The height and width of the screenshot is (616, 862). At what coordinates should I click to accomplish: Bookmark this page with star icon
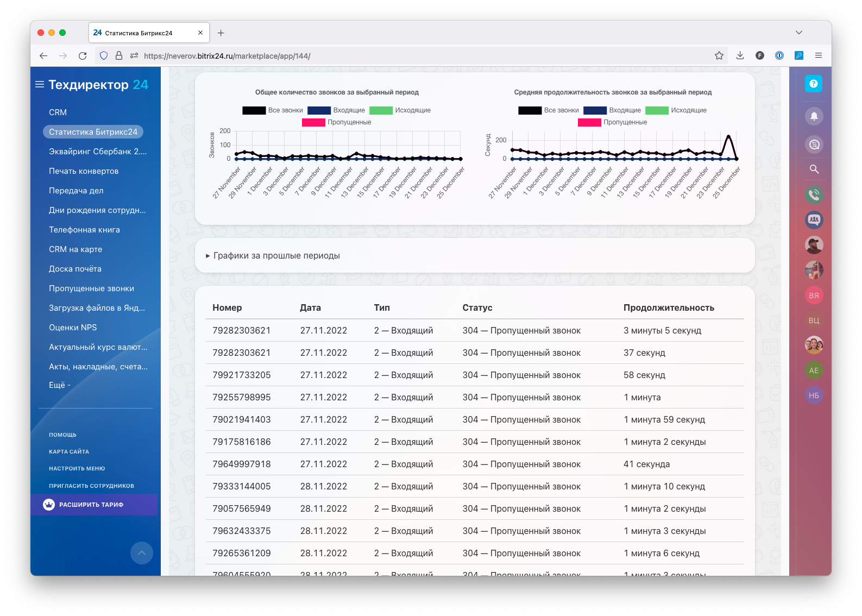(x=719, y=55)
